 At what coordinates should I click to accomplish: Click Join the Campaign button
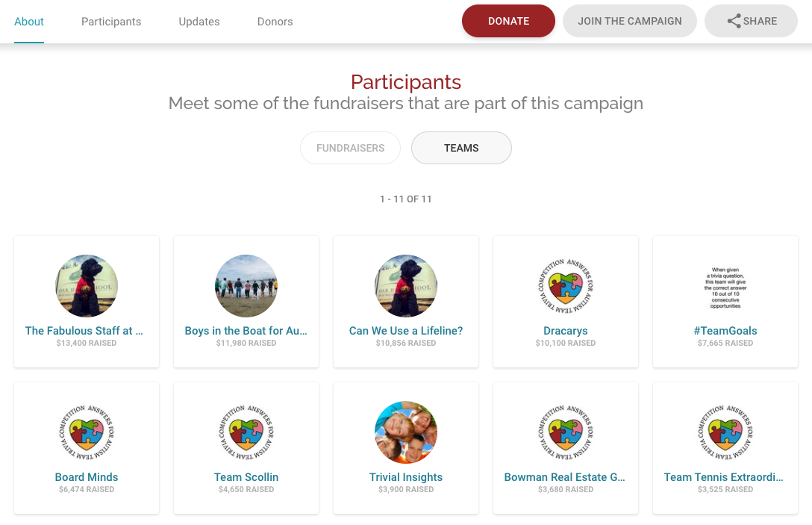pos(629,21)
